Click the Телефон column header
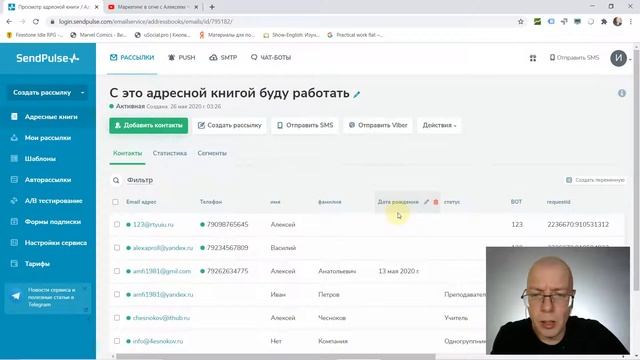Viewport: 640px width, 360px height. [211, 202]
